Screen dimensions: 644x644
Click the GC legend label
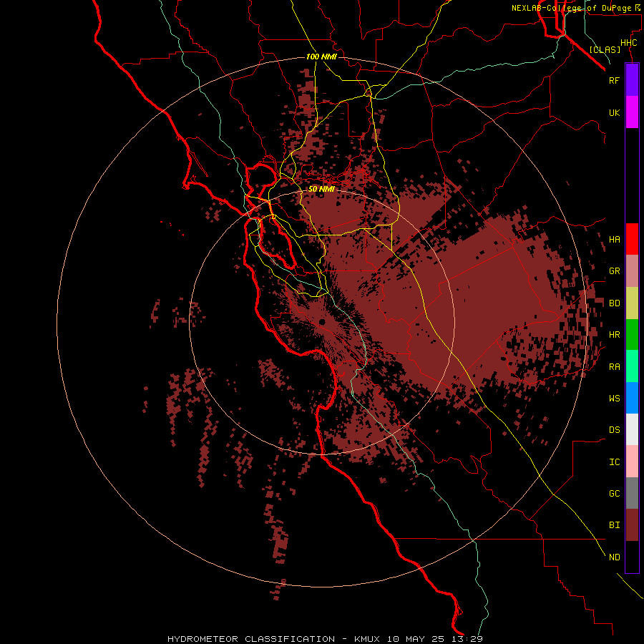[x=614, y=493]
